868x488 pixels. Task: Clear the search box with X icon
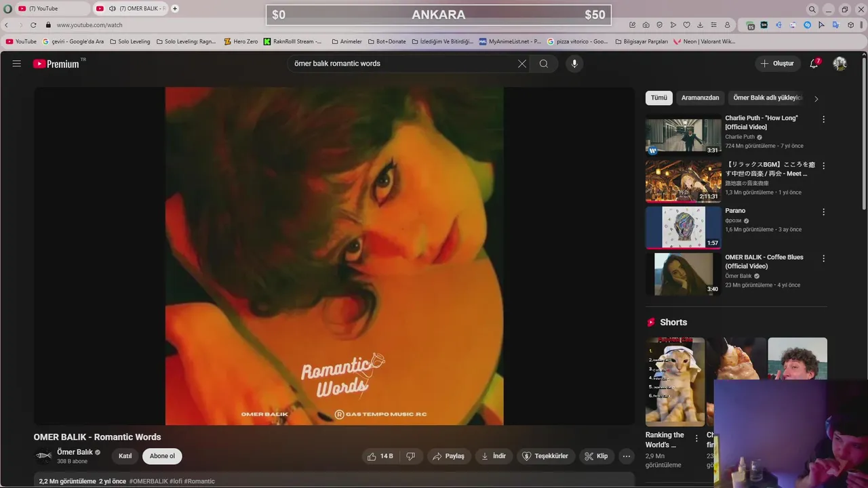[x=522, y=64]
